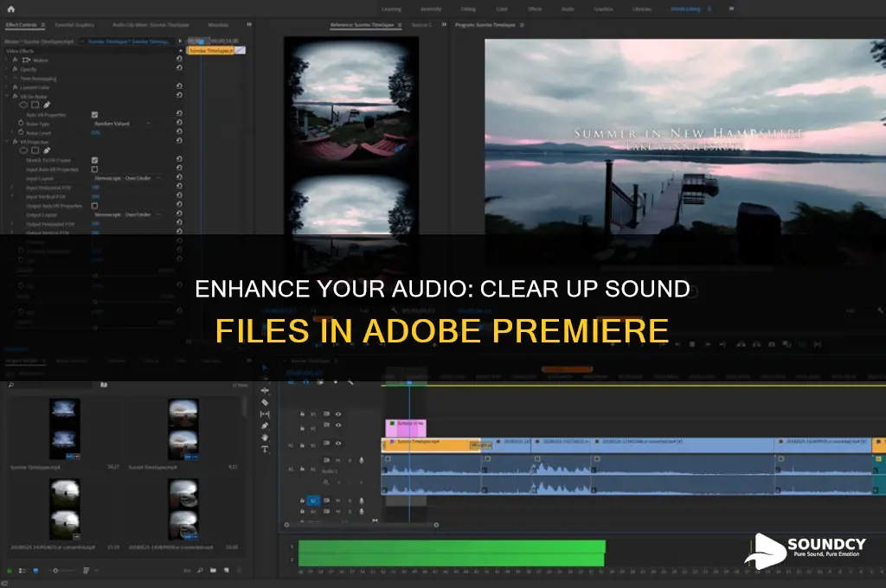
Task: Reset the Lumetri Color effect
Action: pyautogui.click(x=179, y=86)
